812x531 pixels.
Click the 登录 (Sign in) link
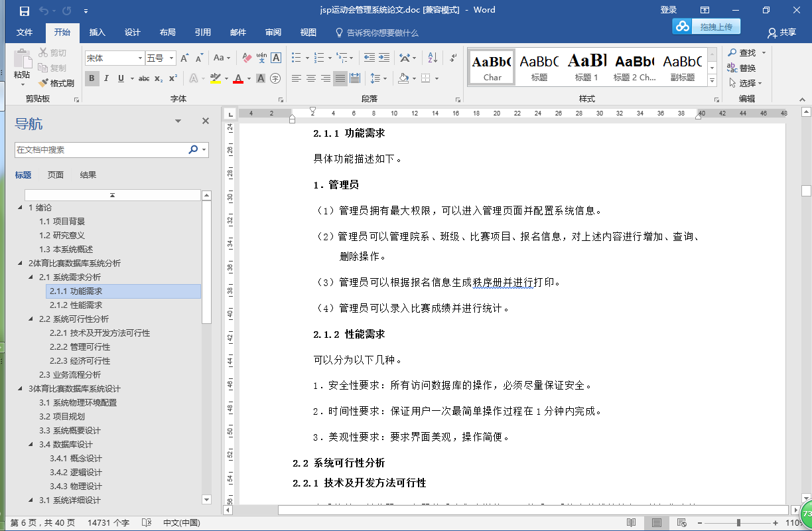pyautogui.click(x=669, y=10)
